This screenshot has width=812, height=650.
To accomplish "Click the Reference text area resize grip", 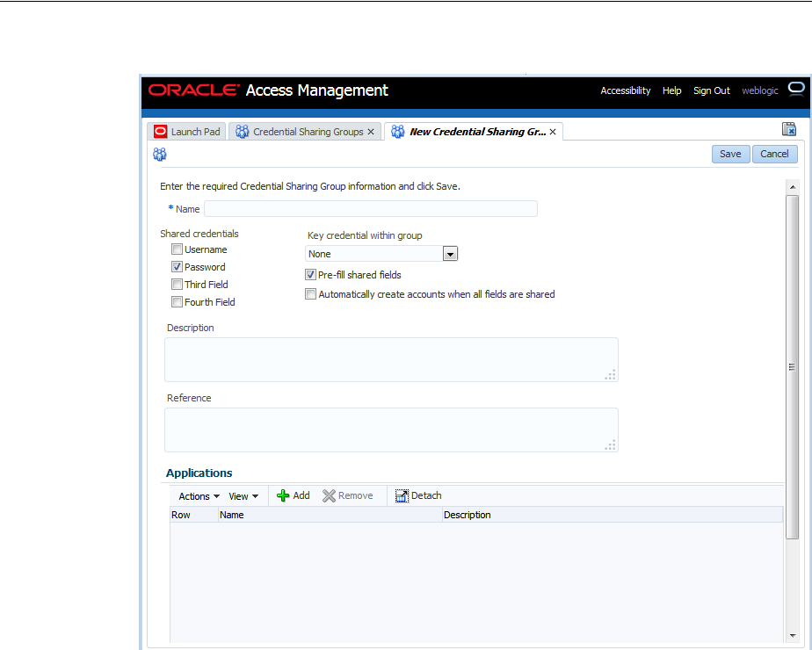I will point(611,445).
